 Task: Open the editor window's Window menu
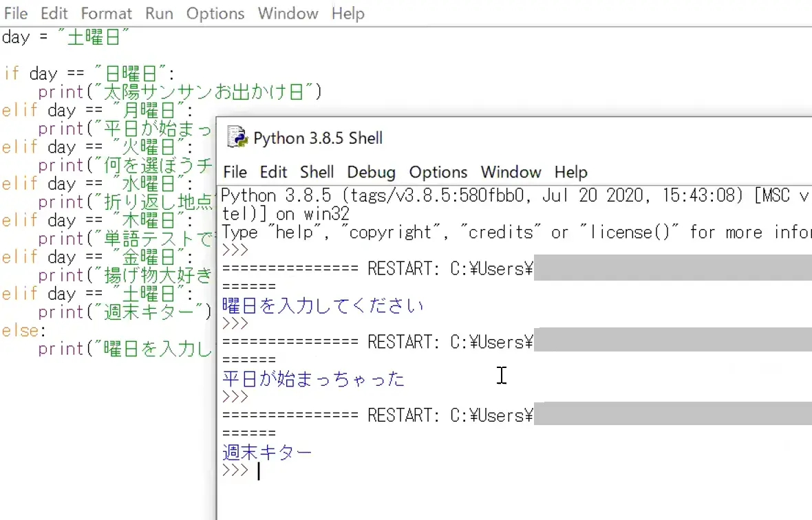pos(288,14)
